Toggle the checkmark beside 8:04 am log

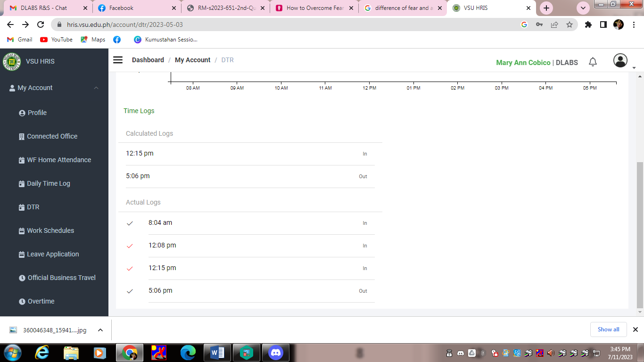(130, 223)
